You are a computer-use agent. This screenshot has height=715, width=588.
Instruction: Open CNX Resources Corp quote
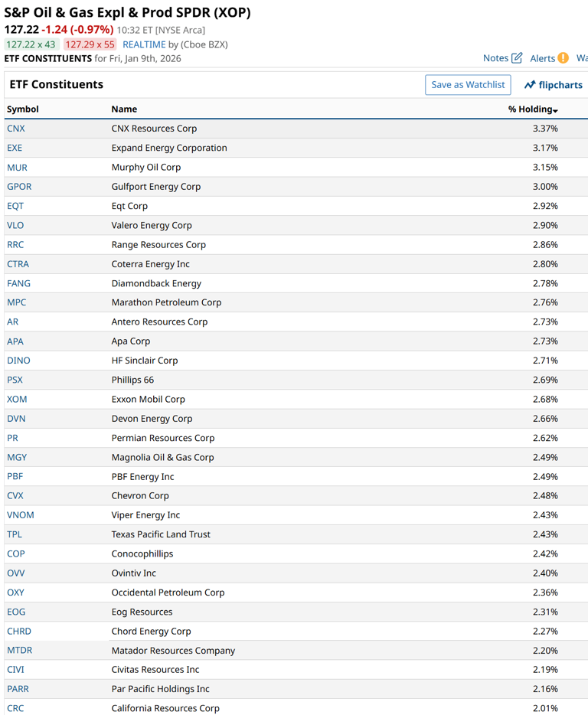tap(15, 129)
